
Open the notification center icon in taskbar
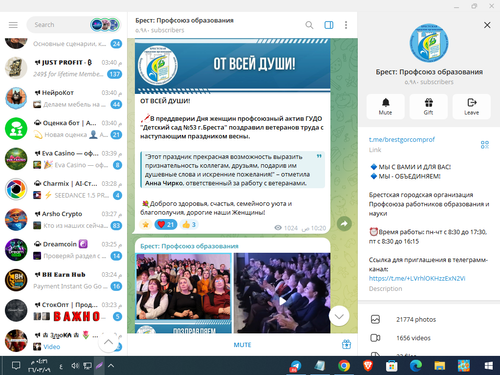coord(16,366)
